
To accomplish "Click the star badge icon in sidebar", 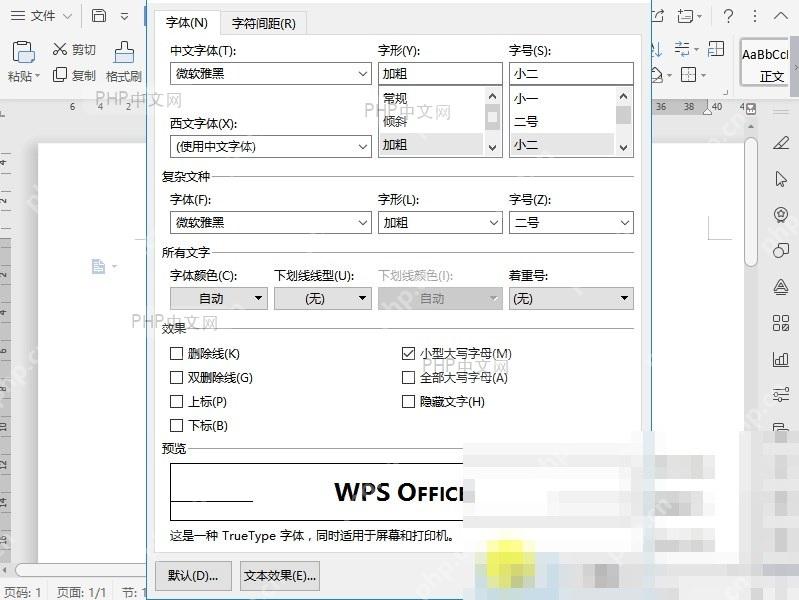I will click(x=781, y=215).
